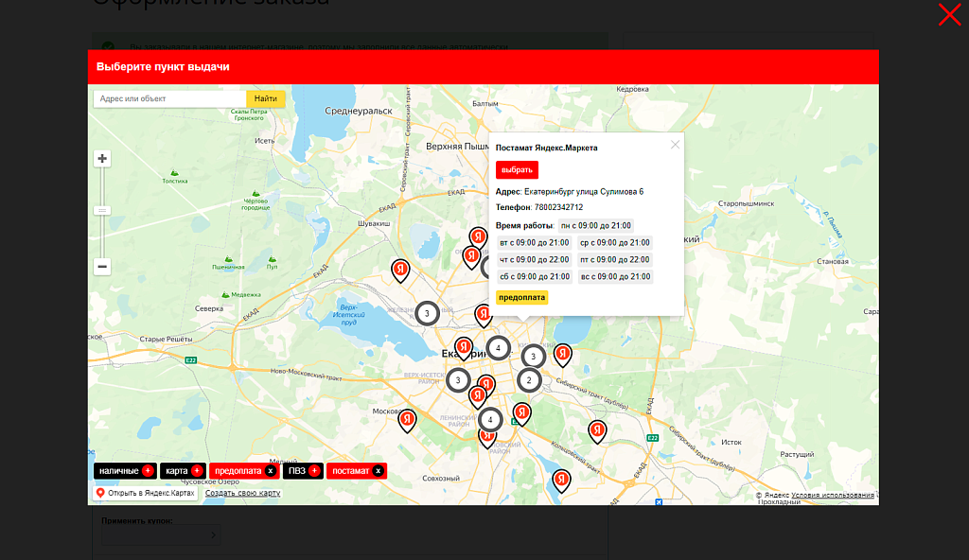
Task: Close pickup point dialog with red X
Action: 949,15
